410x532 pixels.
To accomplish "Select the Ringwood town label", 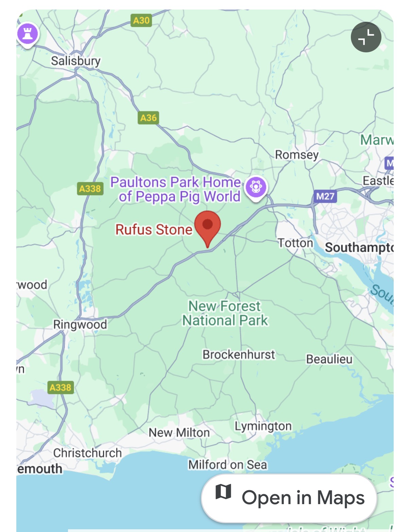I will [80, 325].
